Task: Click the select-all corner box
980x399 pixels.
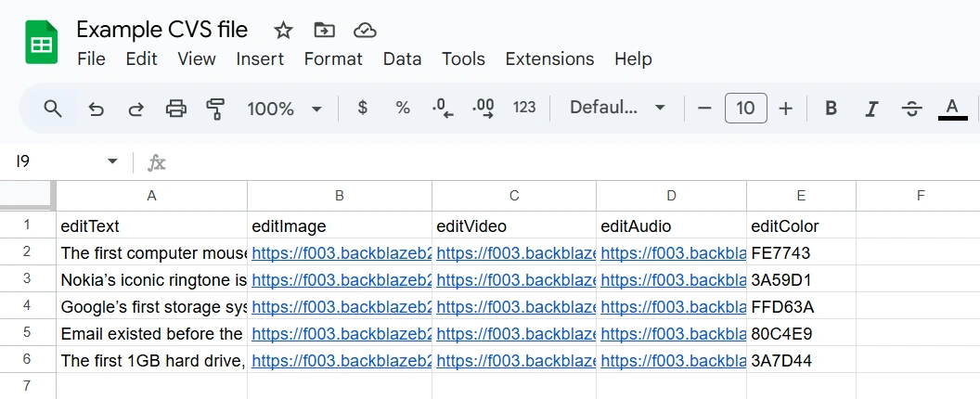Action: [x=27, y=195]
